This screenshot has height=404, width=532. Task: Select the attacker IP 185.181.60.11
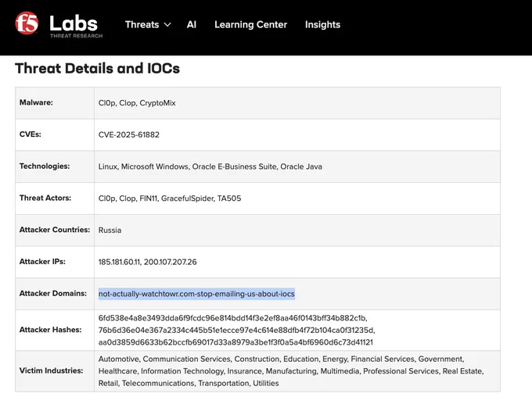[119, 262]
